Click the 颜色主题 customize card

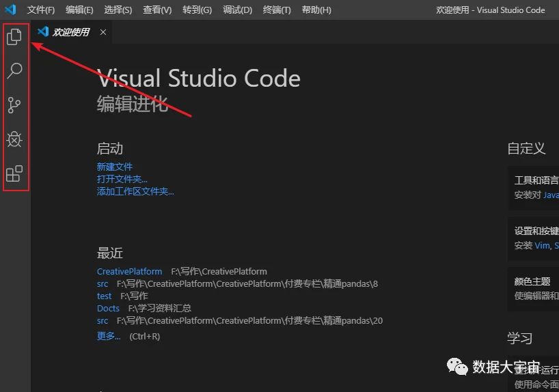533,289
